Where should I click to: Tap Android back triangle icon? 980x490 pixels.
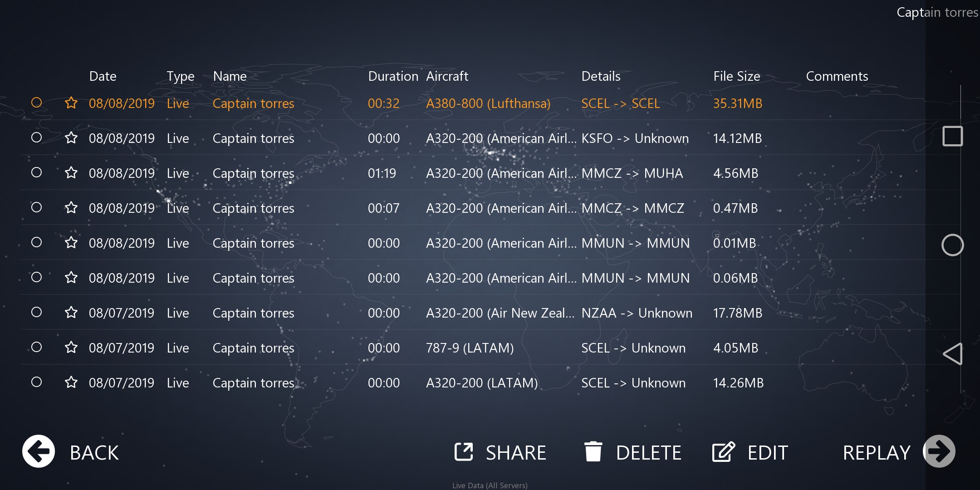pyautogui.click(x=952, y=354)
